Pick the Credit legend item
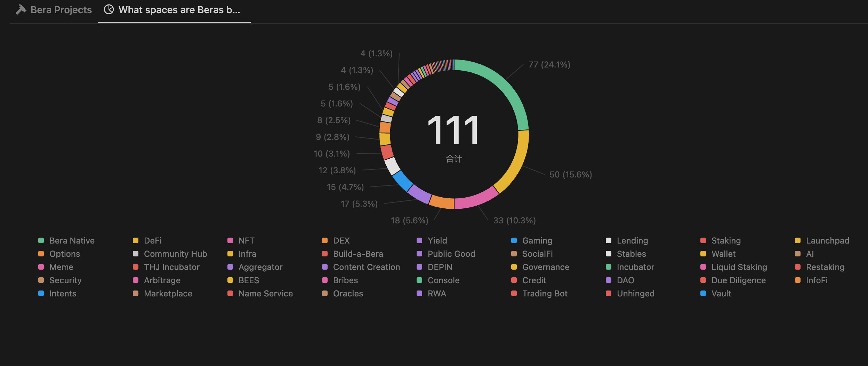This screenshot has width=868, height=366. [529, 280]
